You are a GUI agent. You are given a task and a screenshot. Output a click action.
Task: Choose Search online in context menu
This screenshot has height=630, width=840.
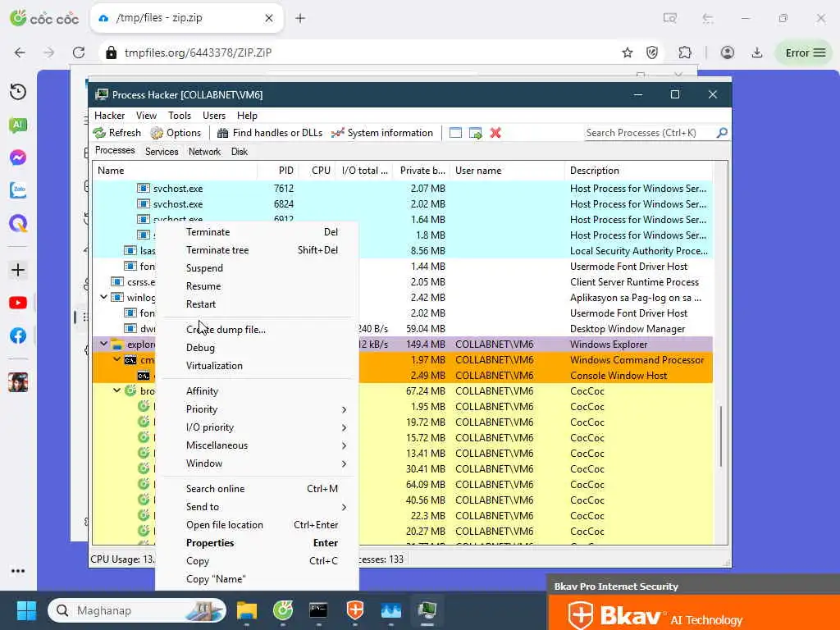pos(257,489)
